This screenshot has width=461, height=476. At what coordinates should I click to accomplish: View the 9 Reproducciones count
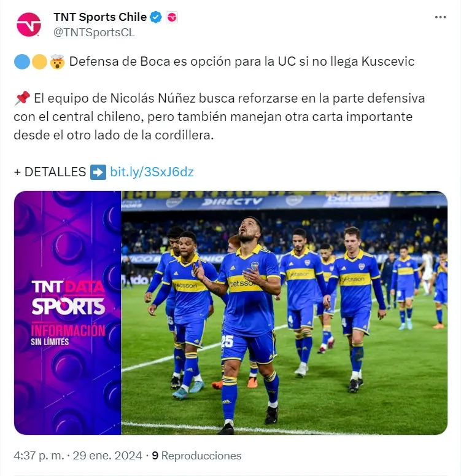pos(196,456)
